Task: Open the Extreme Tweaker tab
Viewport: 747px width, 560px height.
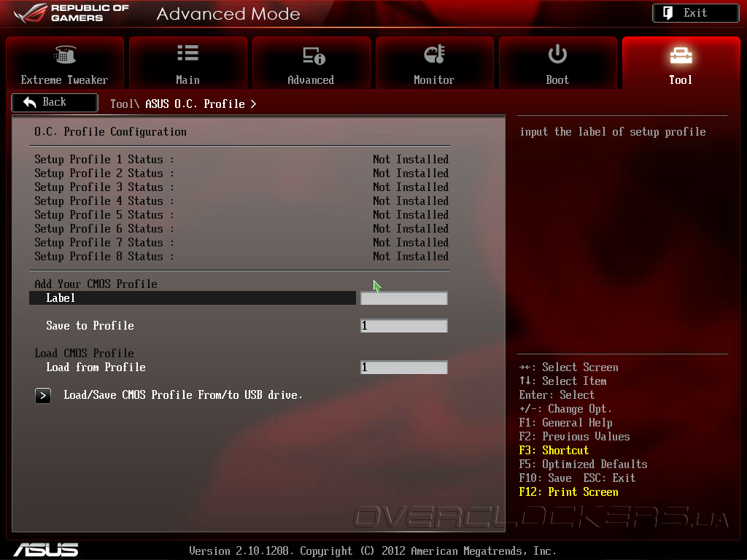Action: [x=65, y=63]
